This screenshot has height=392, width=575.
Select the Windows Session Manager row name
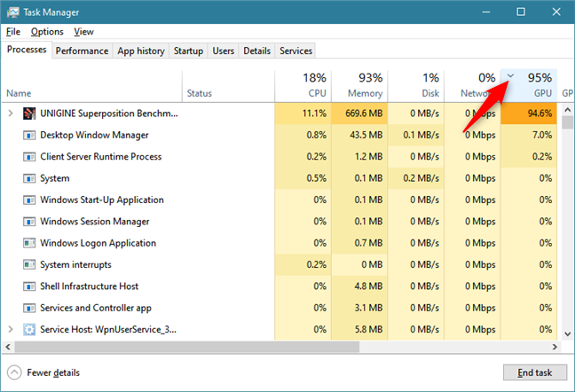click(95, 222)
